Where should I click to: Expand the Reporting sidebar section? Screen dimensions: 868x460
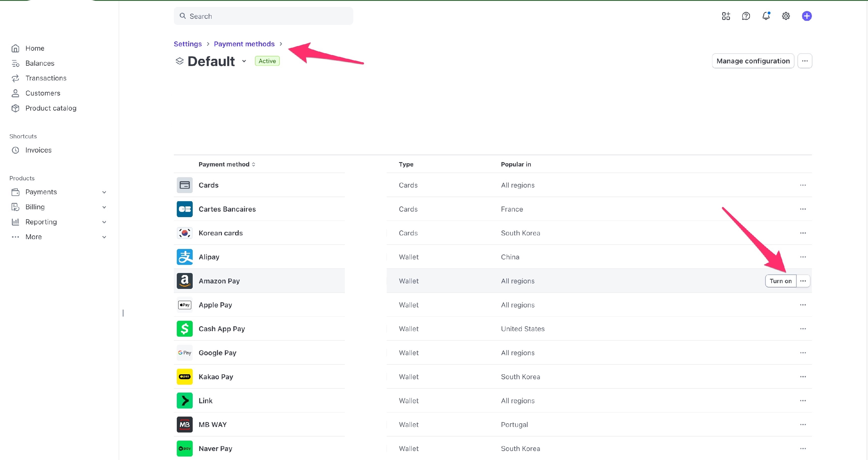coord(104,222)
